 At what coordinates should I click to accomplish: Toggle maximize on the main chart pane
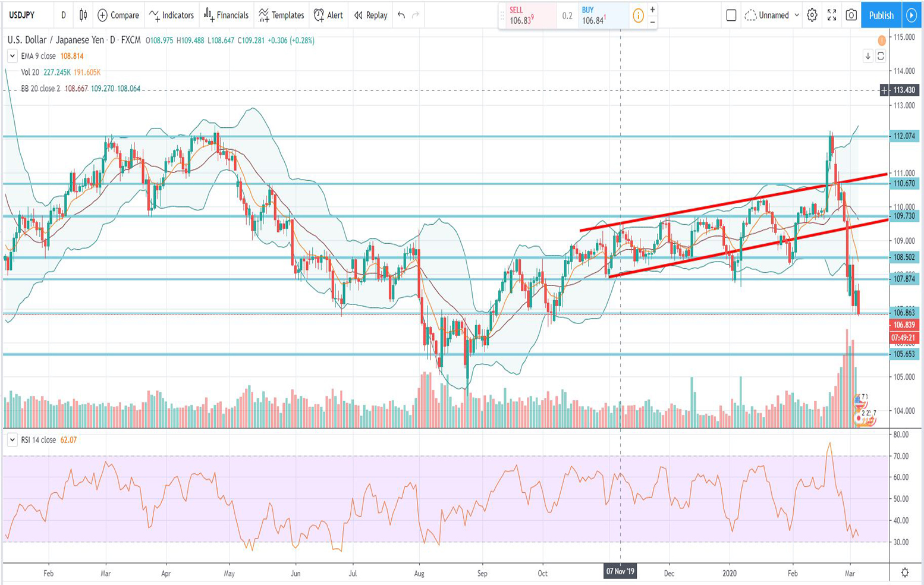881,56
